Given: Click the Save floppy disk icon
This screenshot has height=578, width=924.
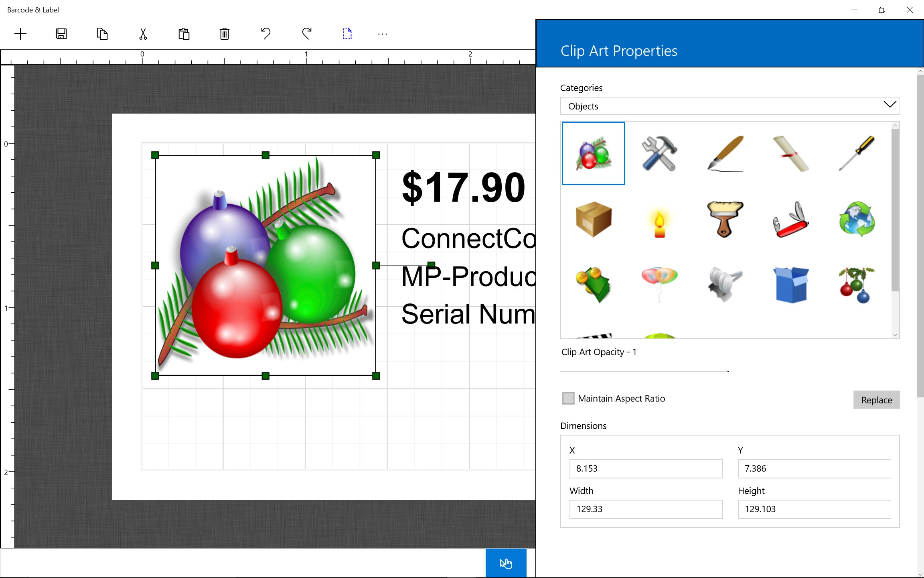Looking at the screenshot, I should tap(61, 34).
